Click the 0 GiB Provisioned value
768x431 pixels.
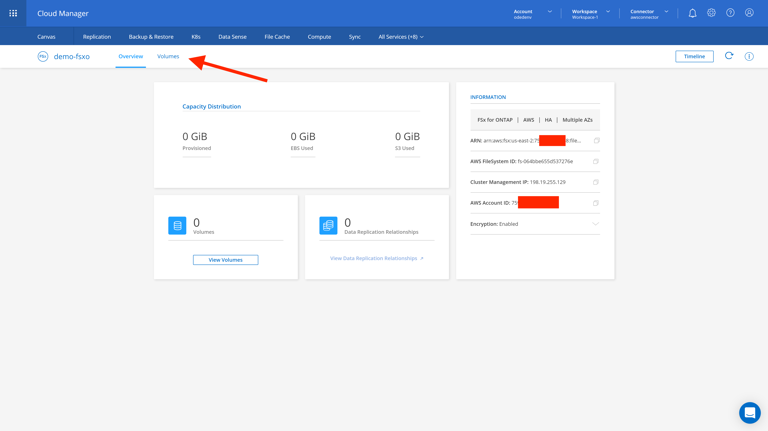click(195, 137)
